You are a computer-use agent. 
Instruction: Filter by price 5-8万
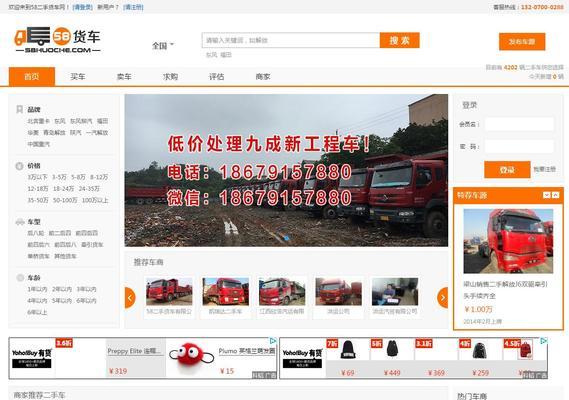coord(78,177)
